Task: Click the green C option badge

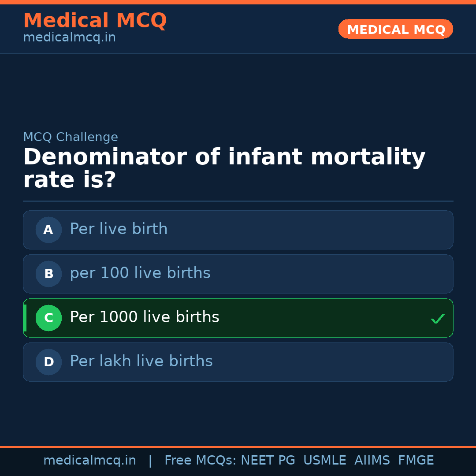Action: click(48, 318)
